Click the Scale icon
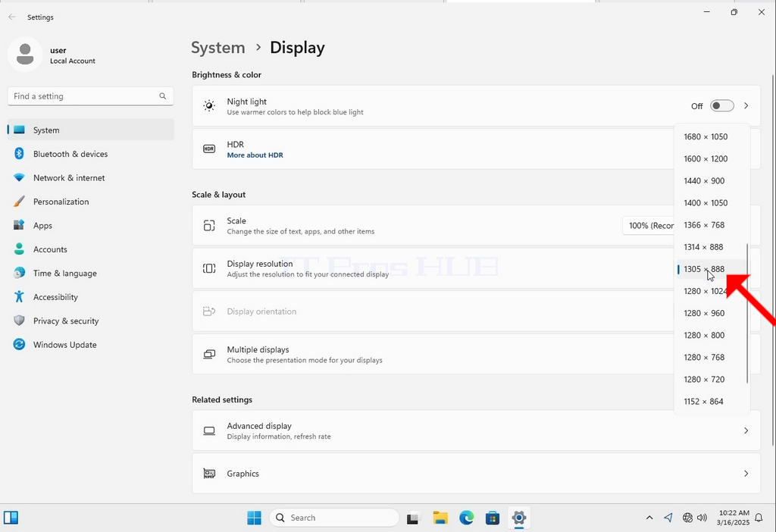The image size is (776, 532). click(209, 226)
